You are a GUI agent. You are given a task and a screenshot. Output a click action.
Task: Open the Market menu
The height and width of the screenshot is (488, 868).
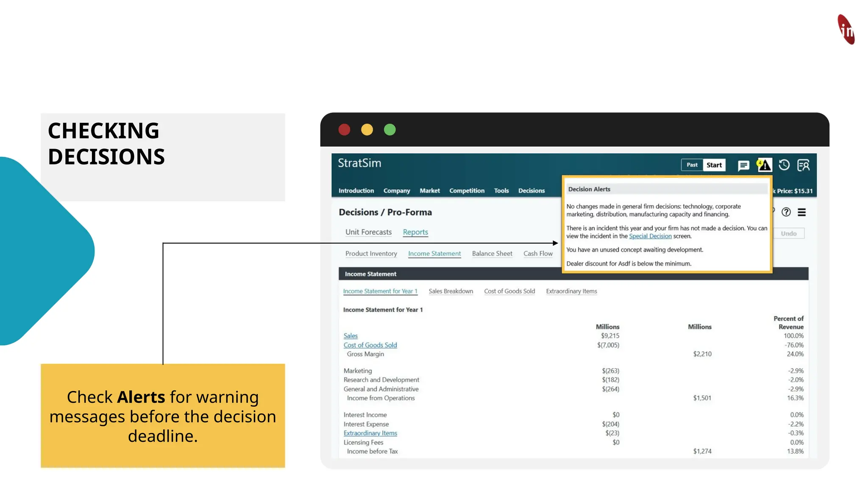pyautogui.click(x=430, y=191)
